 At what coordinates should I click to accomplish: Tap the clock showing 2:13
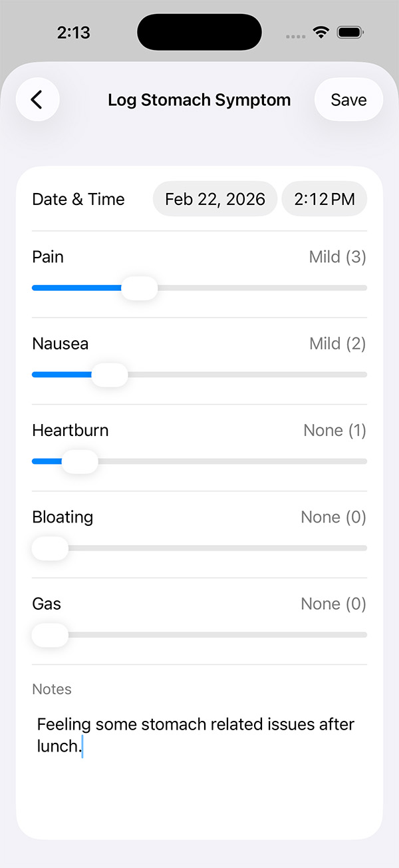click(74, 31)
